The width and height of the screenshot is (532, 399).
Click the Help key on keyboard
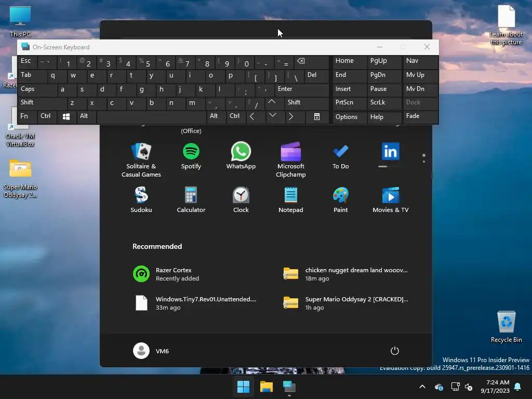(383, 117)
